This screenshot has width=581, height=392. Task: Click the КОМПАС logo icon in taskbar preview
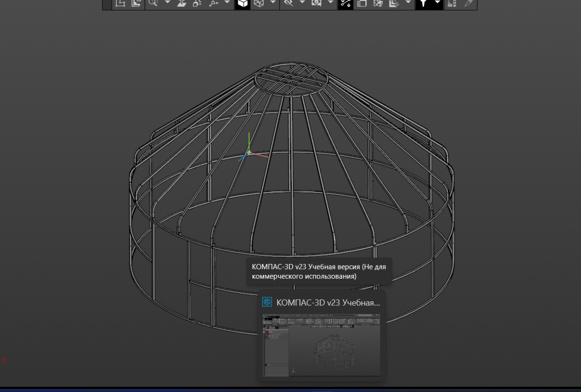pos(267,302)
